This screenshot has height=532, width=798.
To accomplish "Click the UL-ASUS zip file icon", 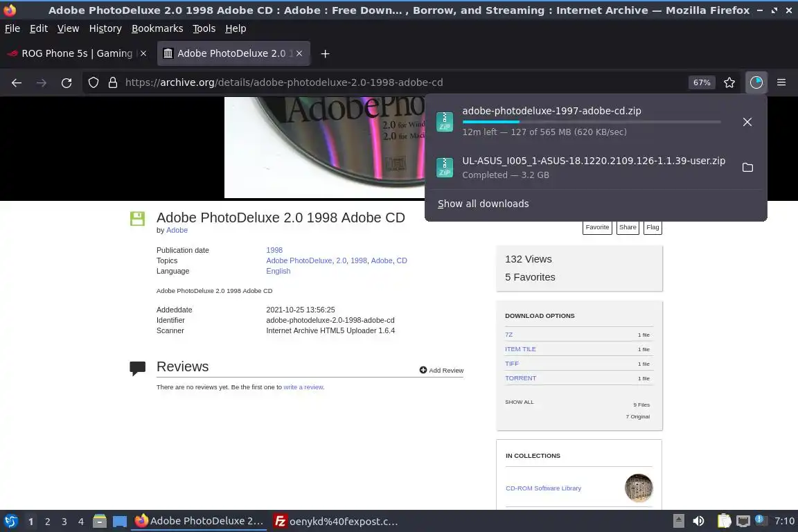I will click(445, 167).
